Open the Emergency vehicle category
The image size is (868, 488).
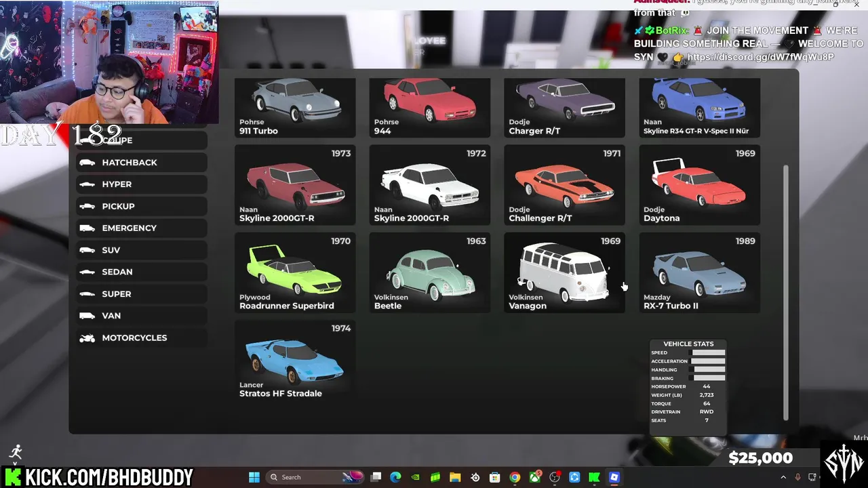click(x=142, y=228)
